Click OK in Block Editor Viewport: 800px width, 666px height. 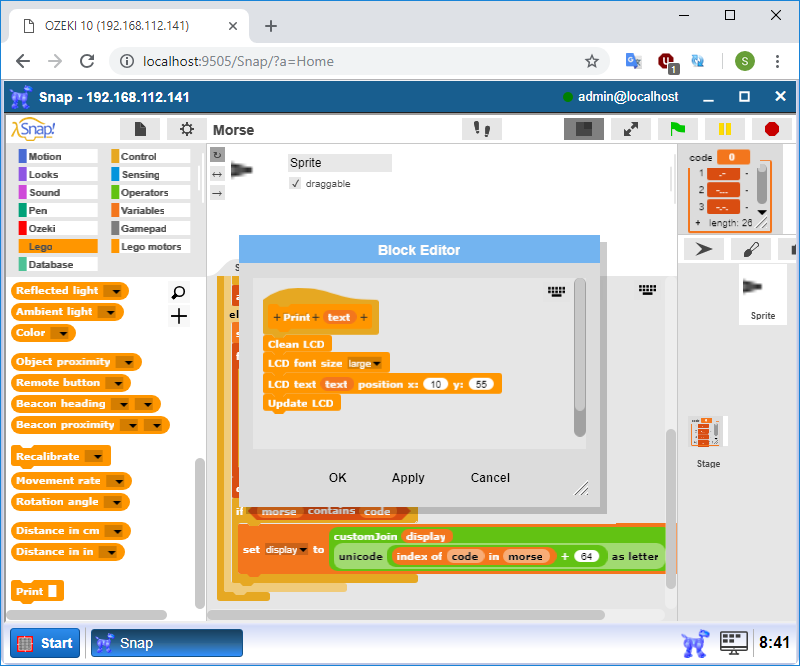337,478
